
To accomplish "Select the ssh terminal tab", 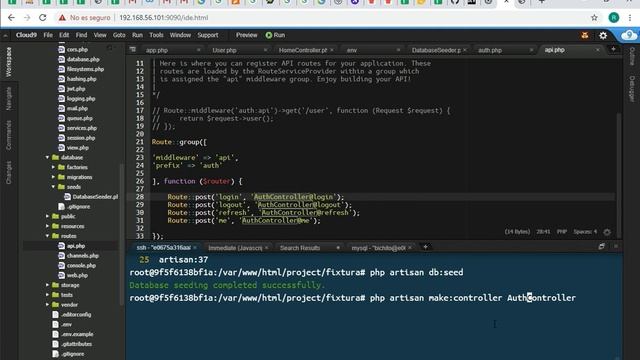I will click(164, 248).
